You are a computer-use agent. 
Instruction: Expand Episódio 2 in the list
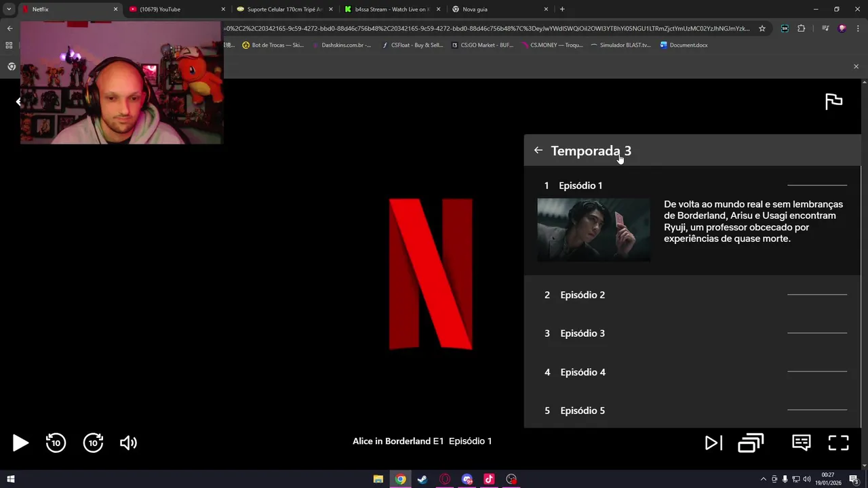click(692, 295)
